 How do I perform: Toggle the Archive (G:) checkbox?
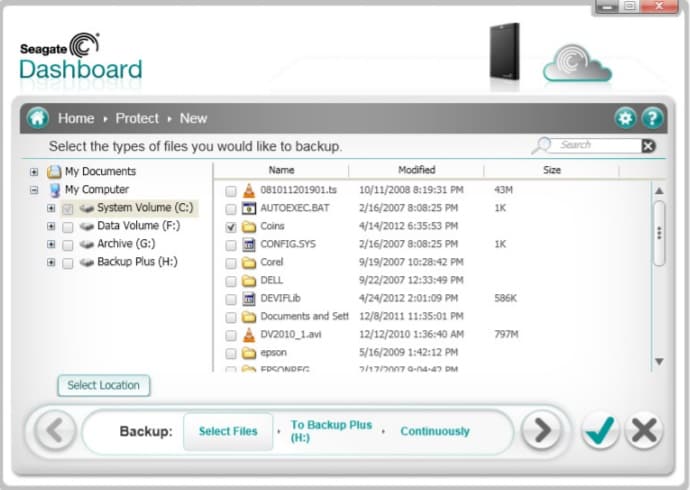click(x=68, y=245)
